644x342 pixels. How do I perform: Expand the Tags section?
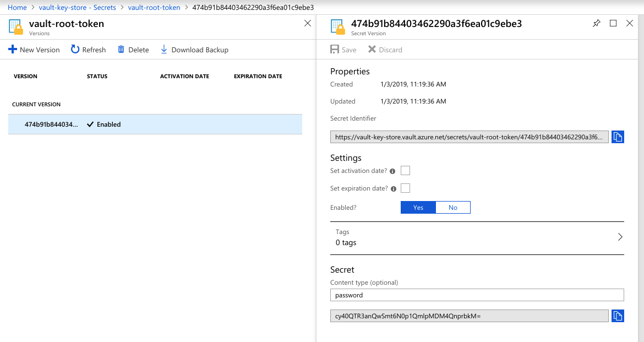pos(620,237)
